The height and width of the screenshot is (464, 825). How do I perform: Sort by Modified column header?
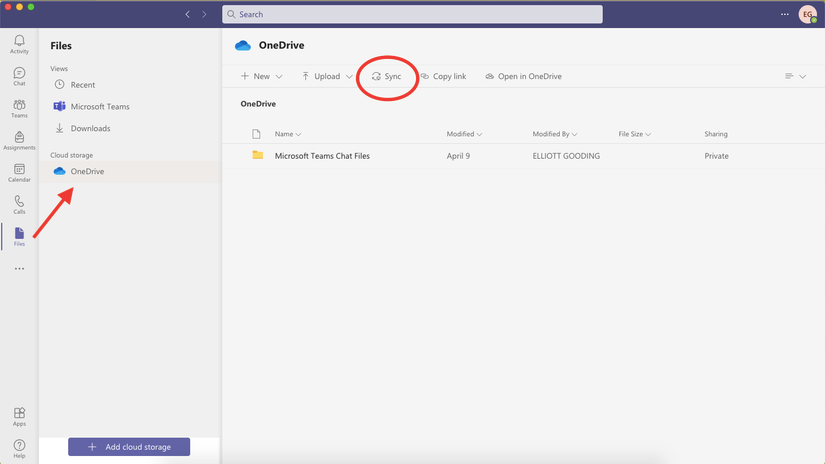point(464,134)
